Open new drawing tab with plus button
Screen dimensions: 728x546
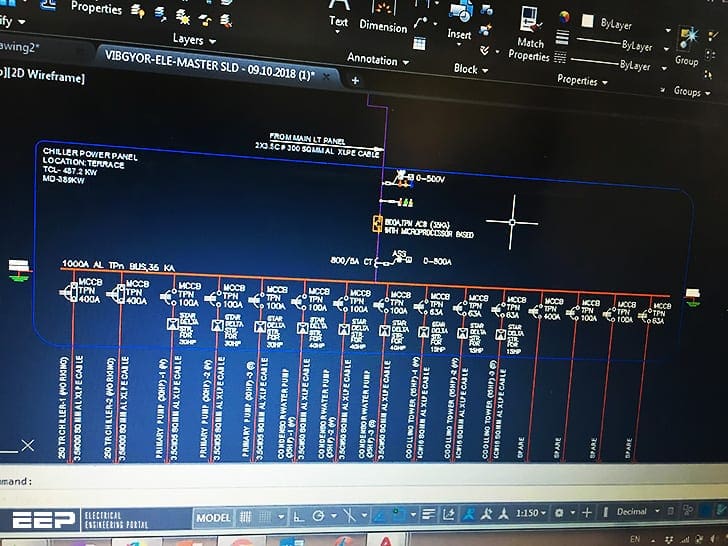coord(355,81)
